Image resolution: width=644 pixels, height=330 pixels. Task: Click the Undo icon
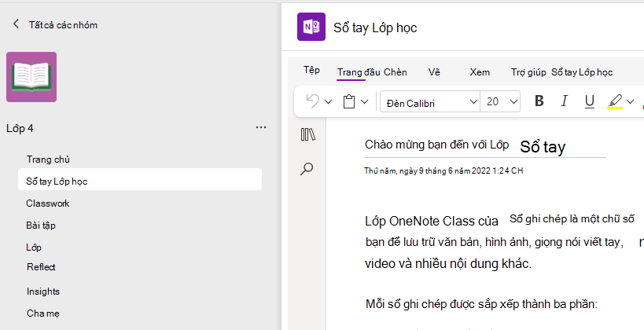[313, 101]
